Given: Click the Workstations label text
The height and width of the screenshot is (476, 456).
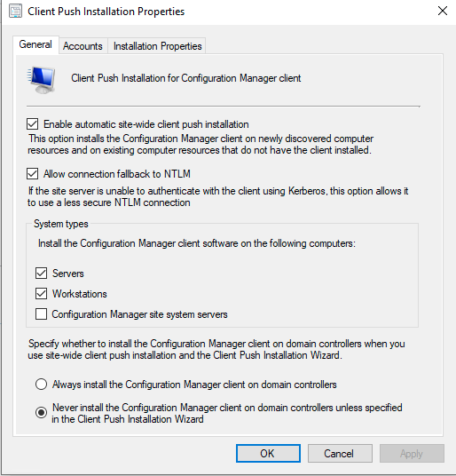Looking at the screenshot, I should [80, 294].
